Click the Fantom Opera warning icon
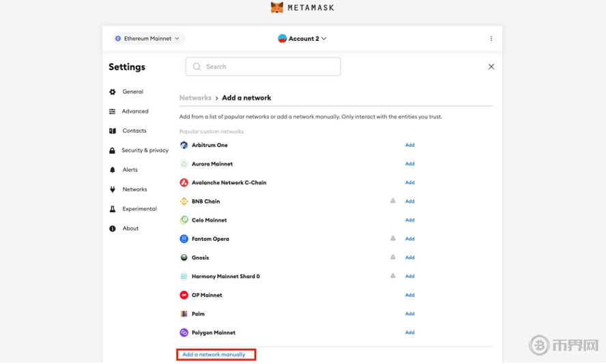Image resolution: width=606 pixels, height=364 pixels. tap(392, 239)
